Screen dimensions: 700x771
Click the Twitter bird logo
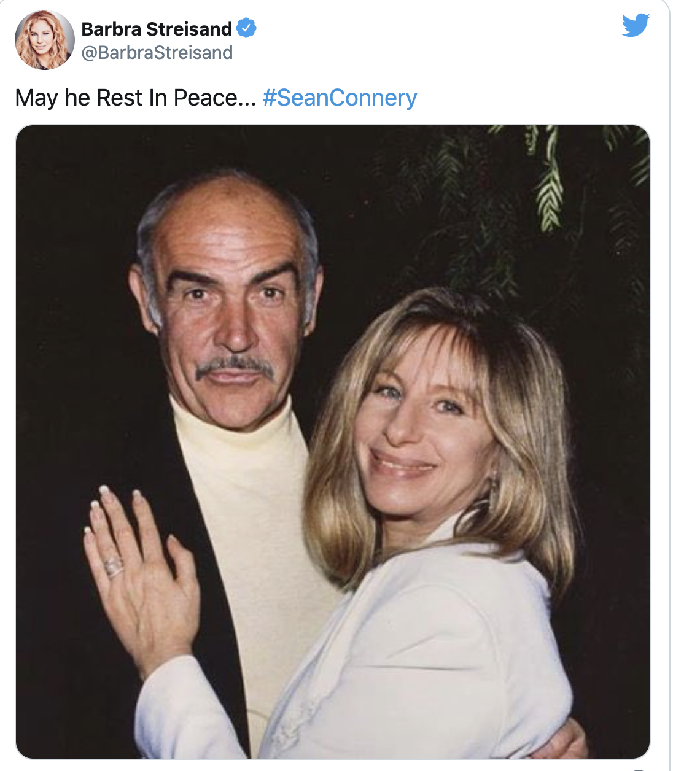point(636,25)
